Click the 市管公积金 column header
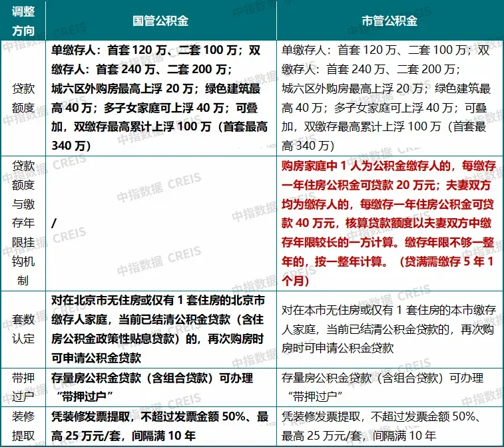504x447 pixels. click(389, 21)
